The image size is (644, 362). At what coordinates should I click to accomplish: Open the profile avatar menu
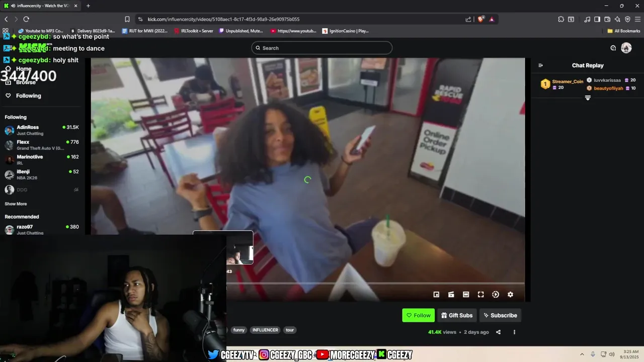(626, 48)
